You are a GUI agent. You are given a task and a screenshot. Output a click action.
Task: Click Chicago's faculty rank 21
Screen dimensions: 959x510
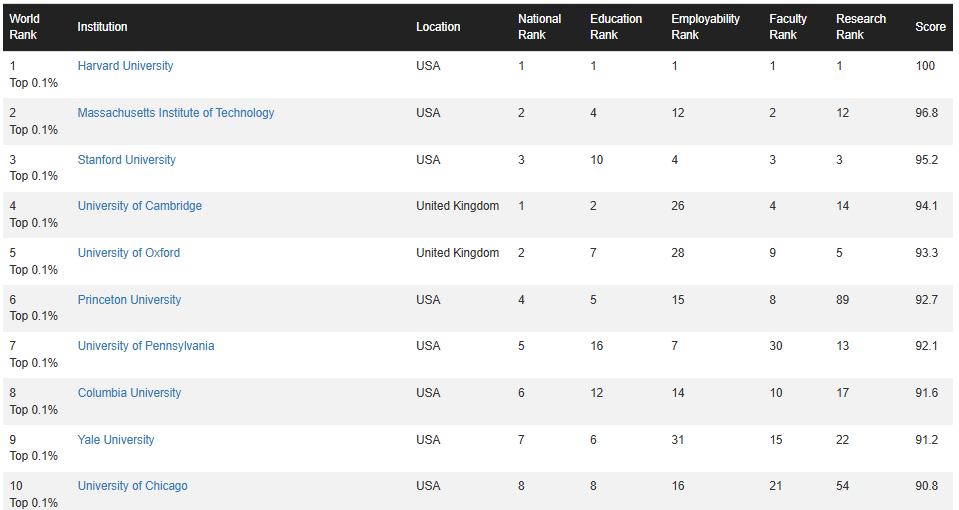[776, 486]
